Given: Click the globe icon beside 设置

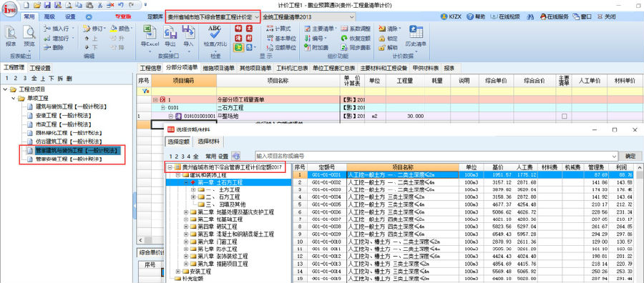Looking at the screenshot, I should (235, 156).
